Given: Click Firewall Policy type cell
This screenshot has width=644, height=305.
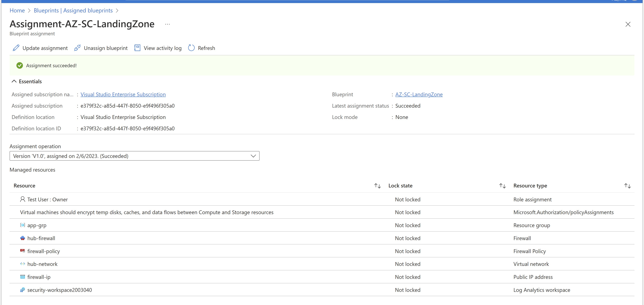Looking at the screenshot, I should coord(529,251).
